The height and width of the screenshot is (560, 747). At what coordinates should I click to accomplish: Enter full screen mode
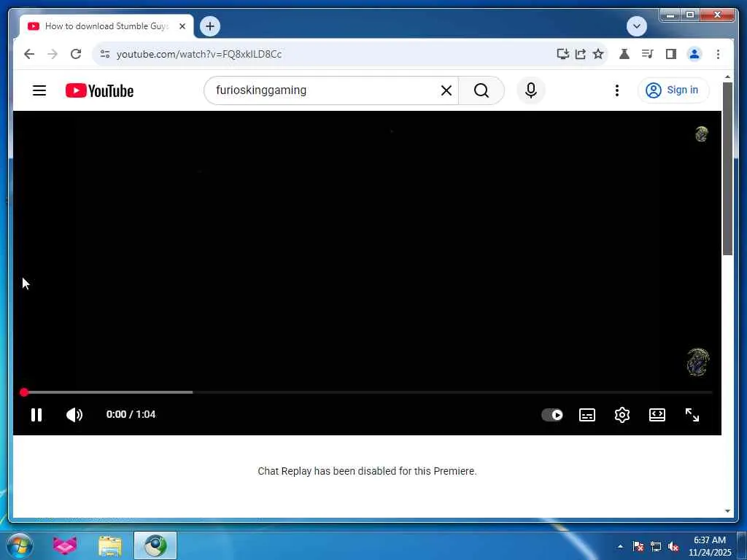692,415
